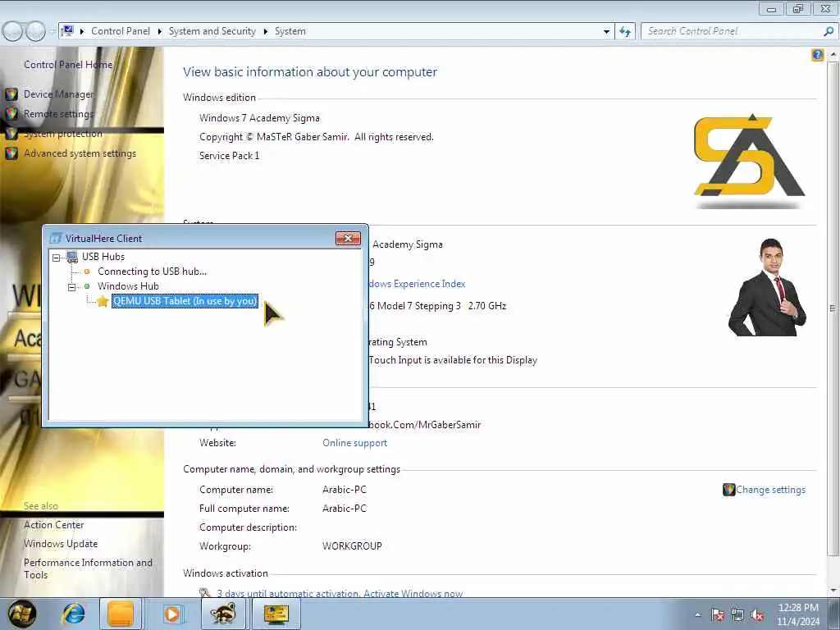
Task: Click the search magnifier icon
Action: click(829, 31)
